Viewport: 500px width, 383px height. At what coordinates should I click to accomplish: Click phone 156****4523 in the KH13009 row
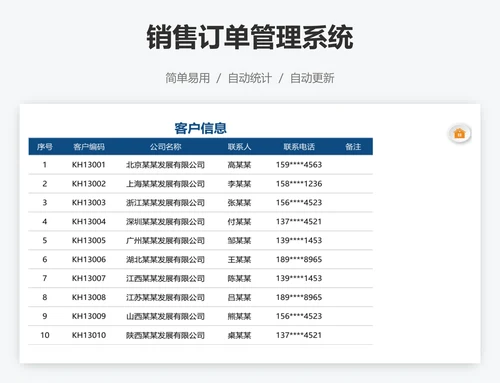[x=299, y=316]
